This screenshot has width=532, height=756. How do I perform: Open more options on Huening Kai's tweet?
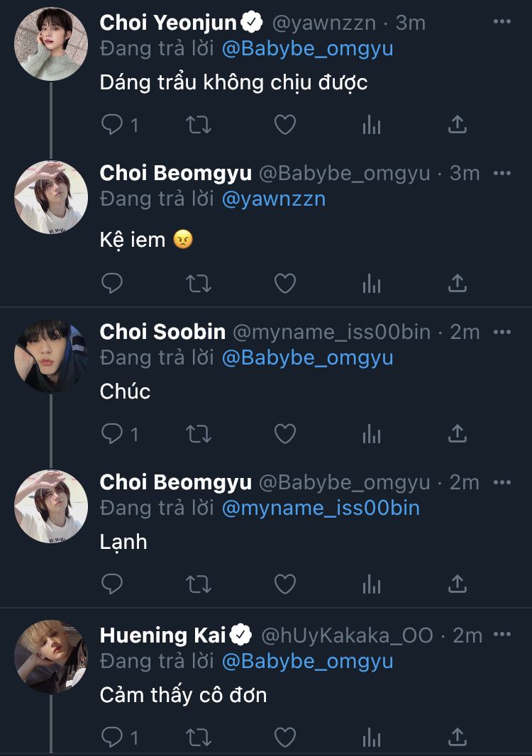pos(501,635)
